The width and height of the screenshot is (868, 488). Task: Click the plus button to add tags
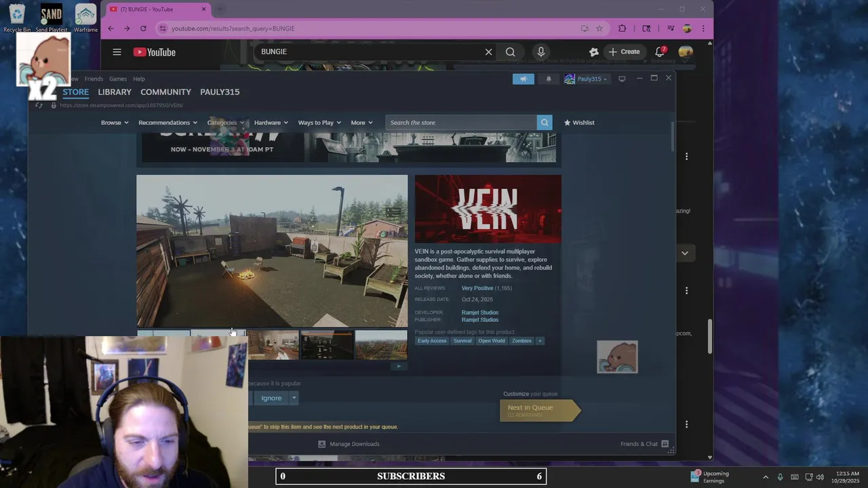(540, 341)
